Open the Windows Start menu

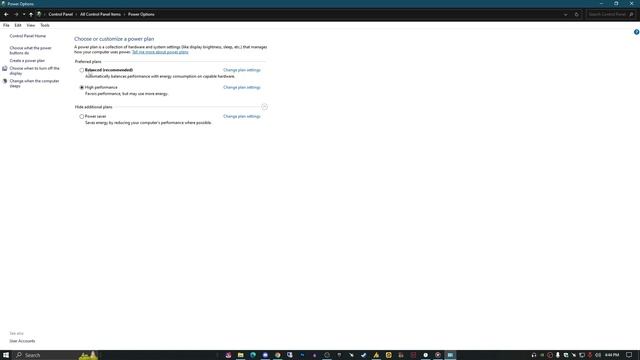[6, 355]
